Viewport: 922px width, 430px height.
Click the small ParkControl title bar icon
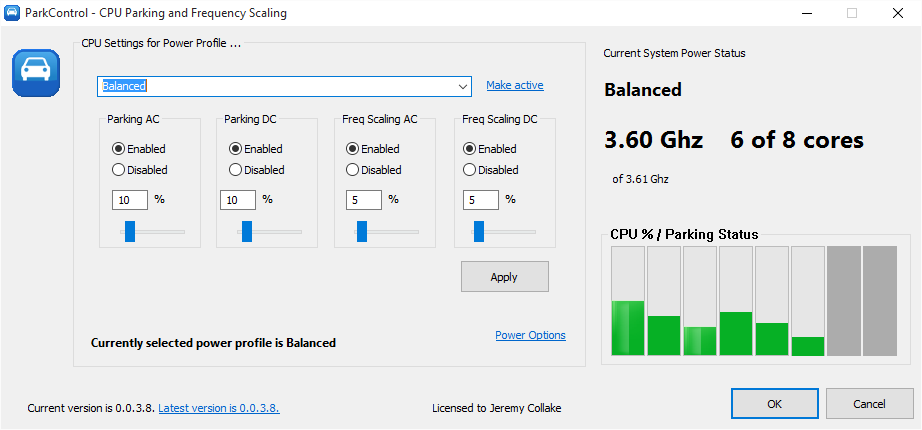(x=12, y=12)
